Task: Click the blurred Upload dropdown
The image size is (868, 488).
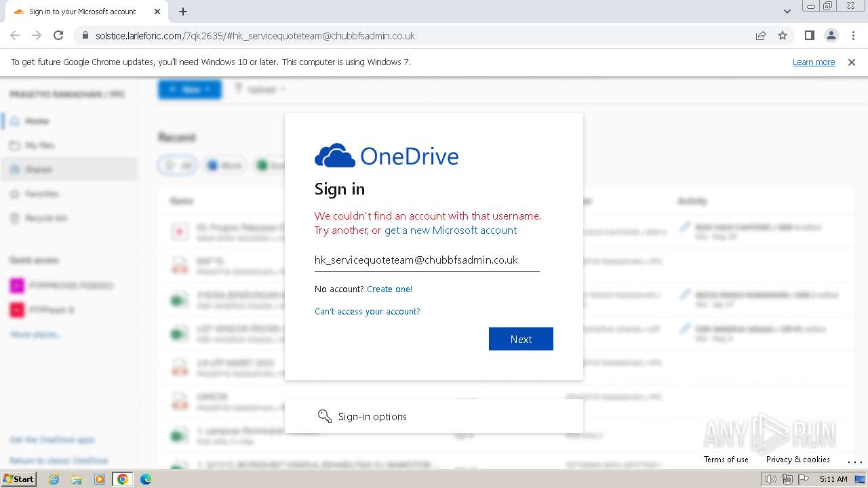Action: pyautogui.click(x=260, y=89)
